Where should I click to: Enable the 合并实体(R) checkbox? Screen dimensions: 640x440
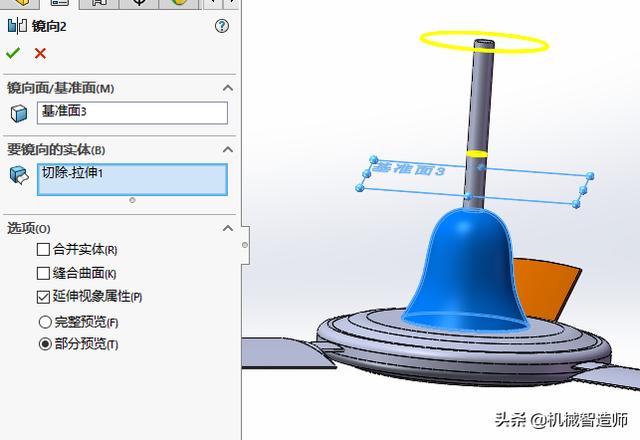click(43, 249)
